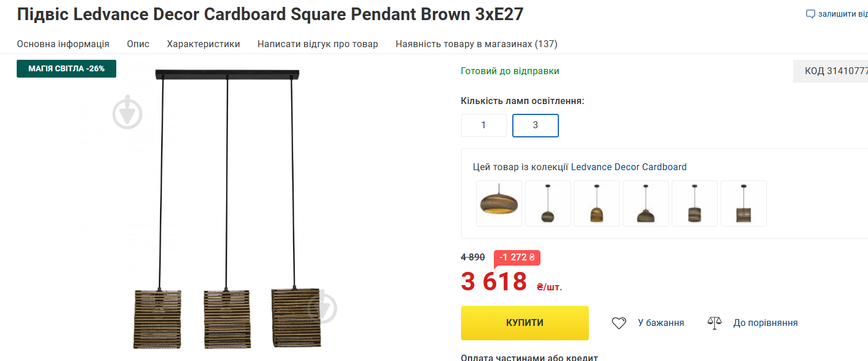Click the main product pendant image

(227, 207)
